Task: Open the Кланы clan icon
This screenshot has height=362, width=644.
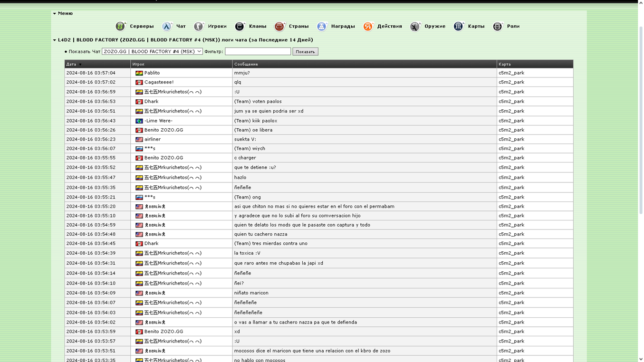Action: (240, 26)
